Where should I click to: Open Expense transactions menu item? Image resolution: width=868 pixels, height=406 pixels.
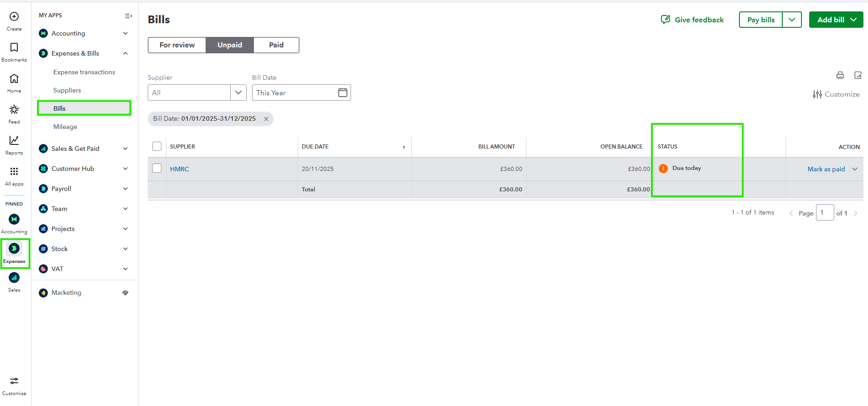tap(84, 72)
